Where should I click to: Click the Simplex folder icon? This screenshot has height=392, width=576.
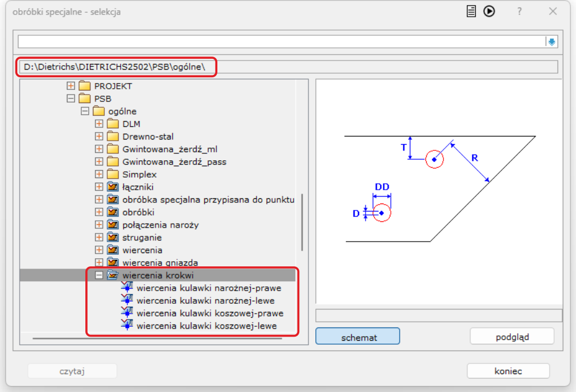113,174
